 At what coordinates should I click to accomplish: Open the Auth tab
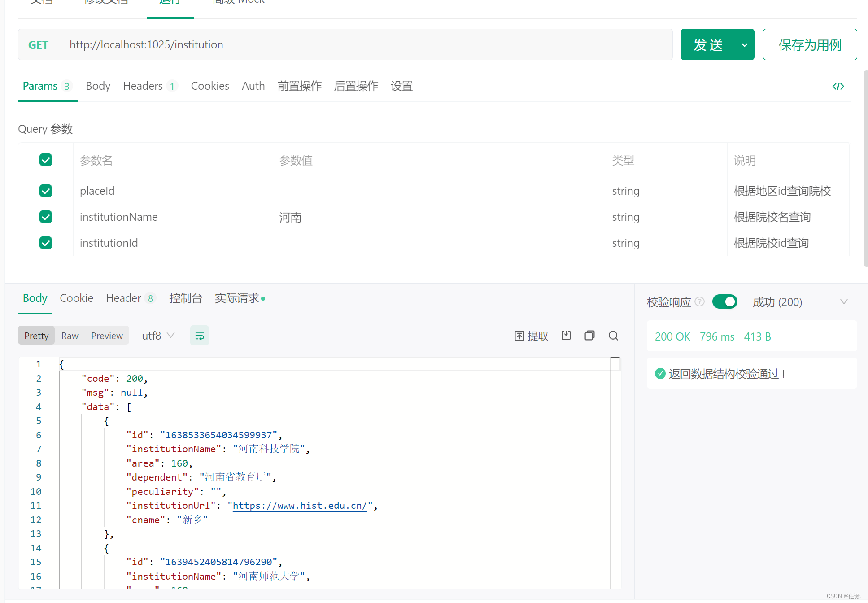pos(253,86)
